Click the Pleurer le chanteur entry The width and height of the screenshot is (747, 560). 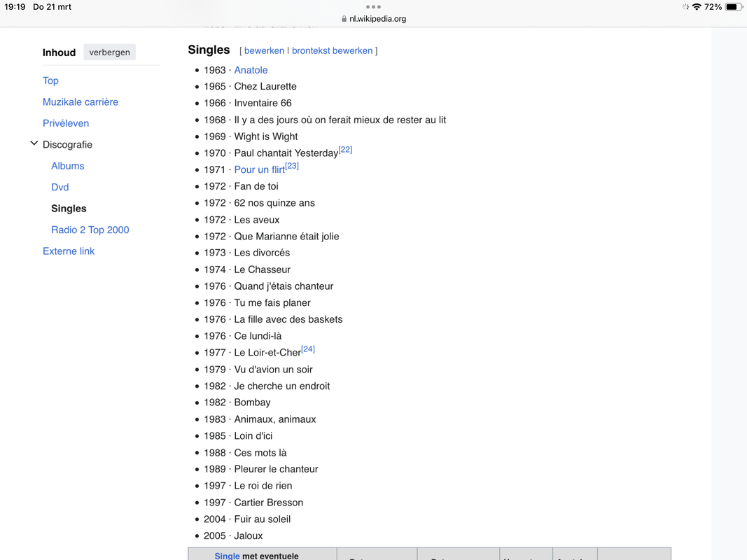coord(276,470)
